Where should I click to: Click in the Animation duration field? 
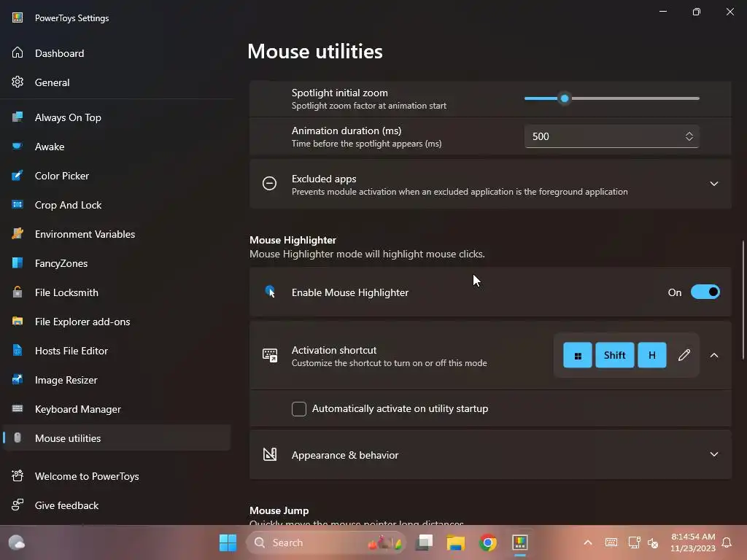(612, 136)
